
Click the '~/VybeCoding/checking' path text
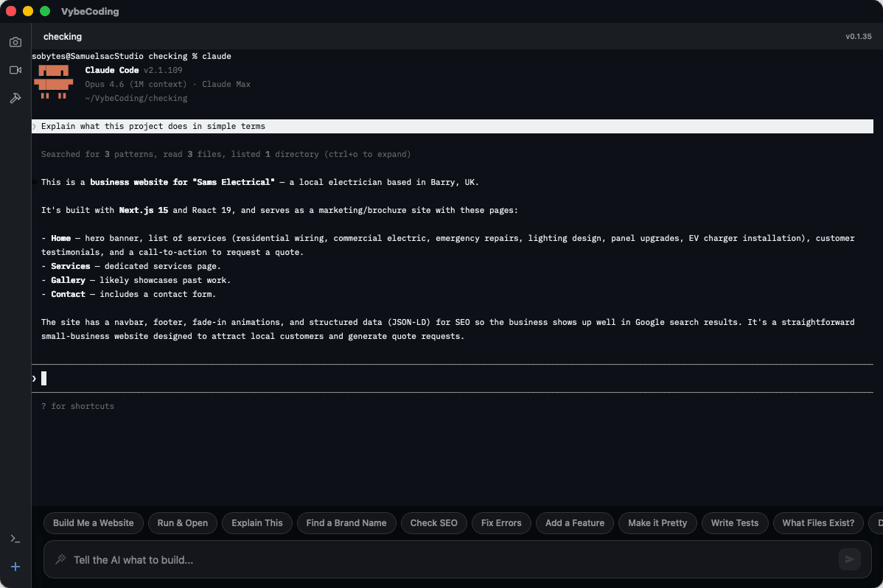136,98
